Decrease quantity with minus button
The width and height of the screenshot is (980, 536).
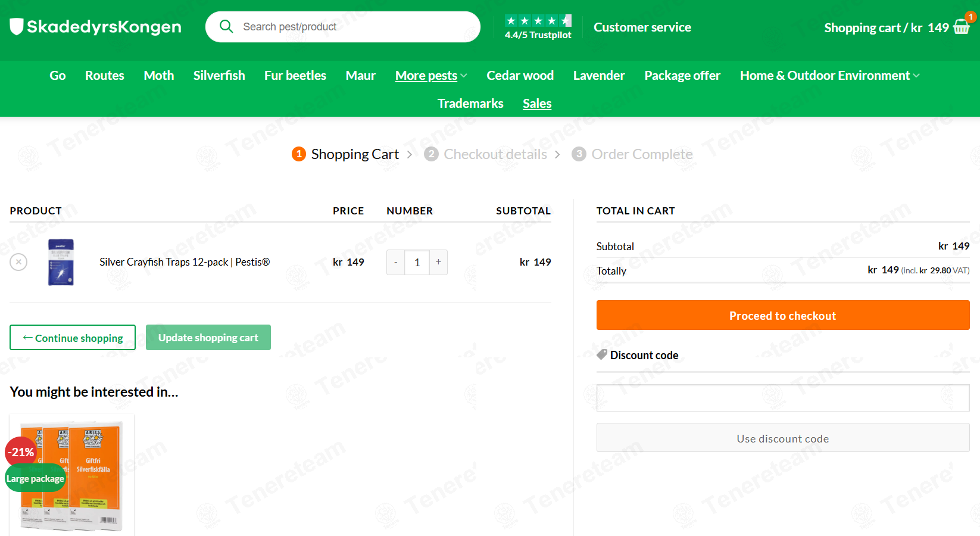(396, 262)
